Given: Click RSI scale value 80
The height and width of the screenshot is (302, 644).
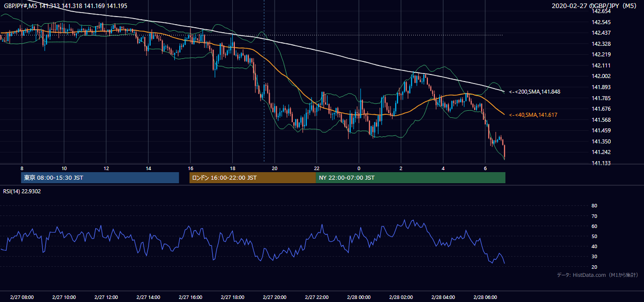Looking at the screenshot, I should [x=594, y=206].
